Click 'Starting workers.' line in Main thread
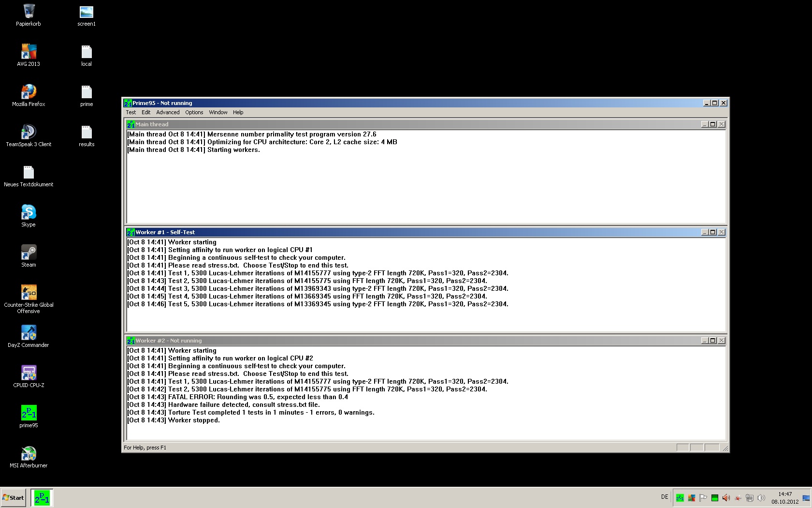 coord(193,150)
